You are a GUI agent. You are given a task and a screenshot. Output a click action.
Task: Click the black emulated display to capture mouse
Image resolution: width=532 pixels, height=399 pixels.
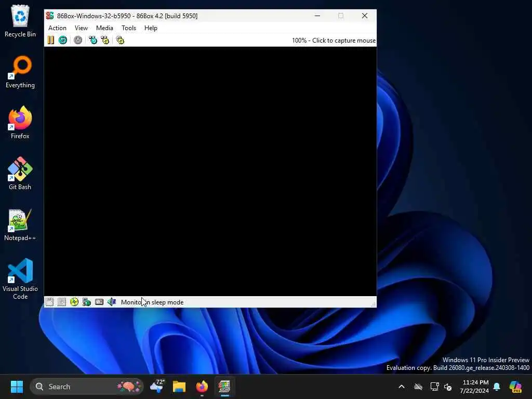tap(210, 171)
